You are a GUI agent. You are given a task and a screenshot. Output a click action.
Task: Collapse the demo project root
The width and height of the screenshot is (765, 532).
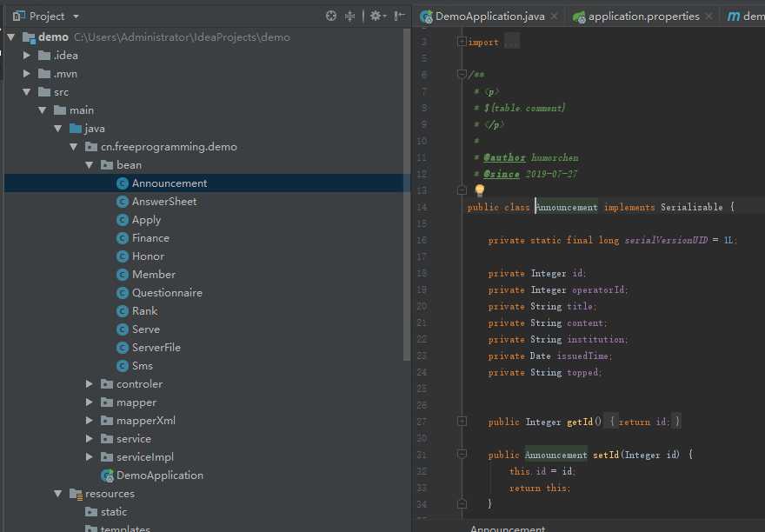click(10, 37)
